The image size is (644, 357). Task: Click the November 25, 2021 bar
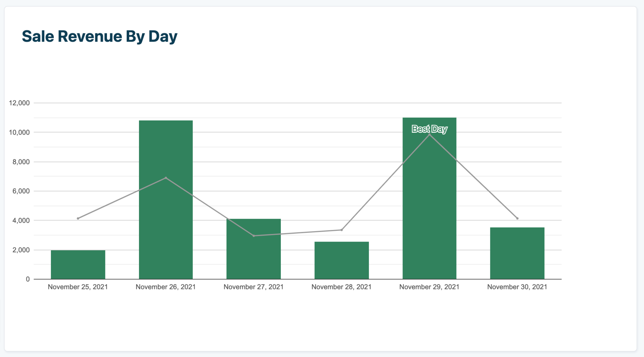click(x=78, y=265)
